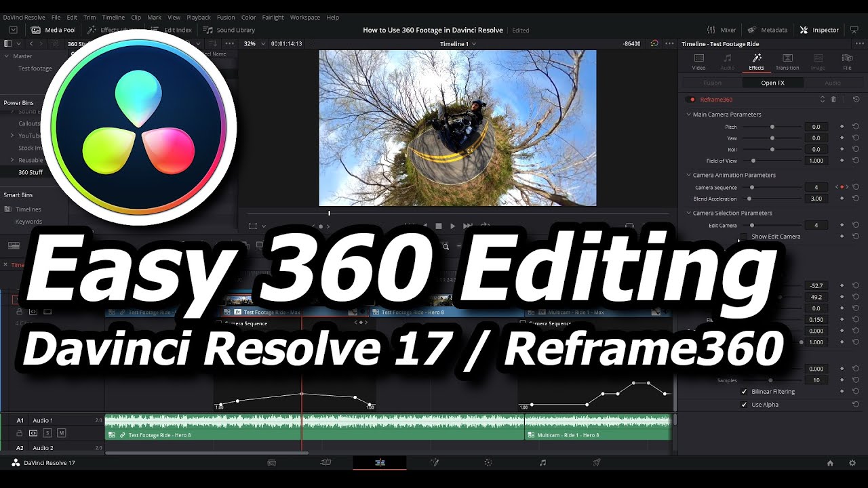868x488 pixels.
Task: Click the Project Manager home icon
Action: coord(830,463)
